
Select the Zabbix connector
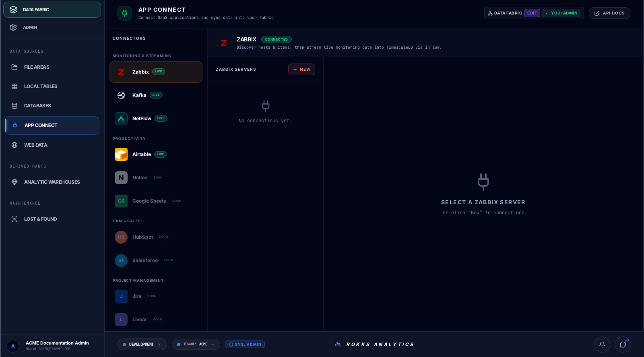point(156,72)
